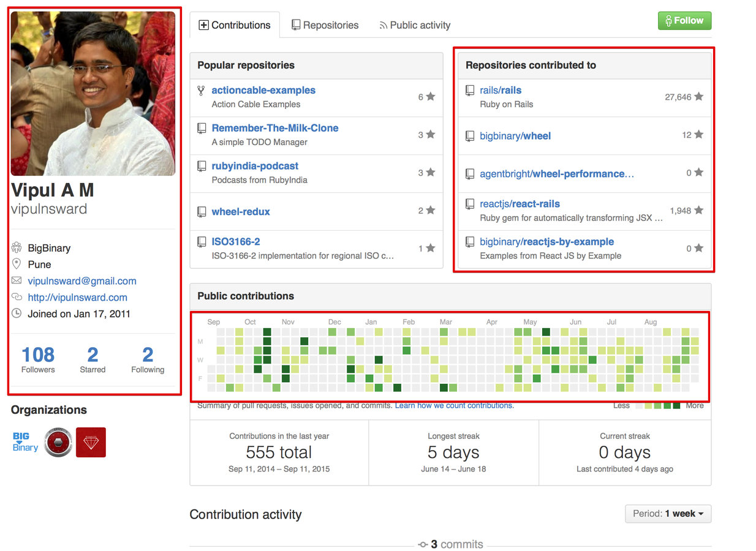Click the repo icon beside bigbinary/wheel

pyautogui.click(x=470, y=136)
